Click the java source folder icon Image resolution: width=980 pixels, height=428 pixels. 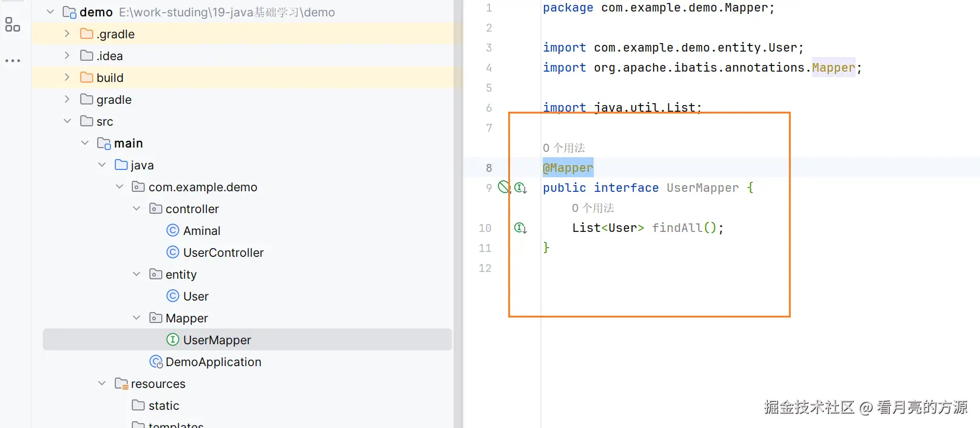tap(121, 165)
